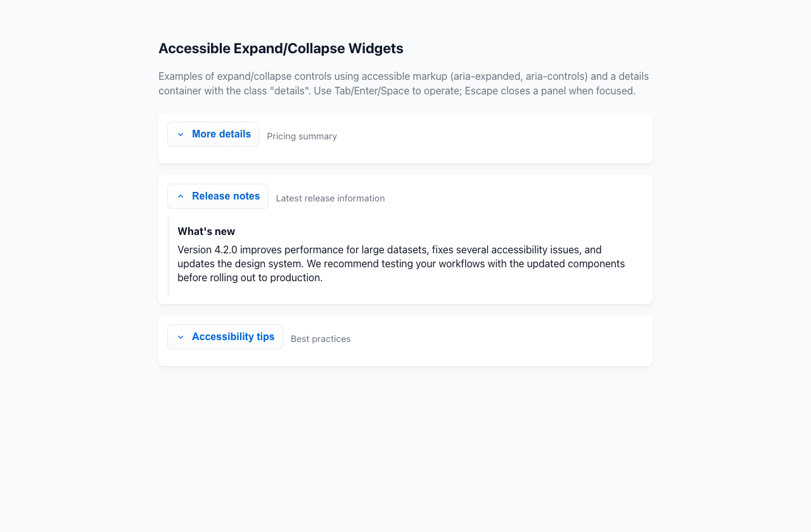The image size is (811, 532).
Task: Click the "Latest release information" caption
Action: [330, 198]
